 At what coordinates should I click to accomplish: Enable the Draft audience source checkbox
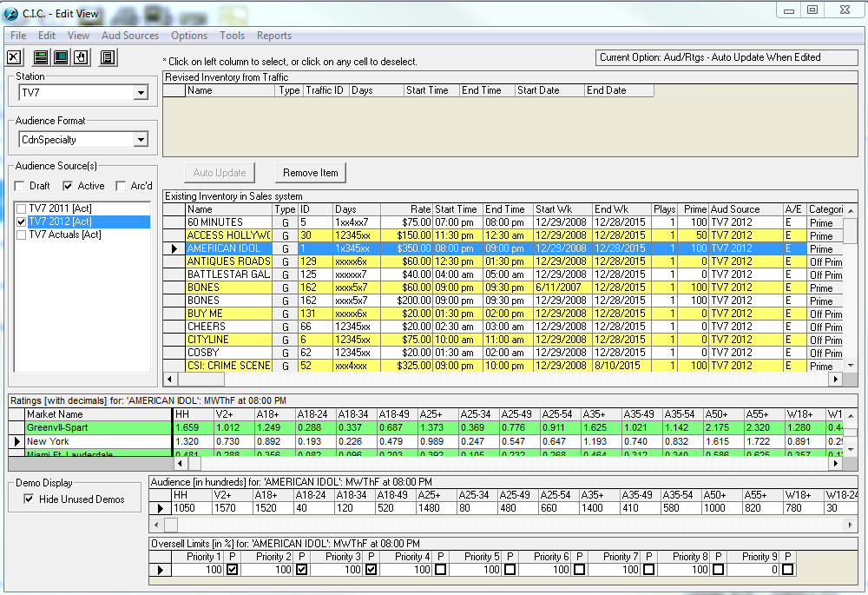click(x=19, y=186)
